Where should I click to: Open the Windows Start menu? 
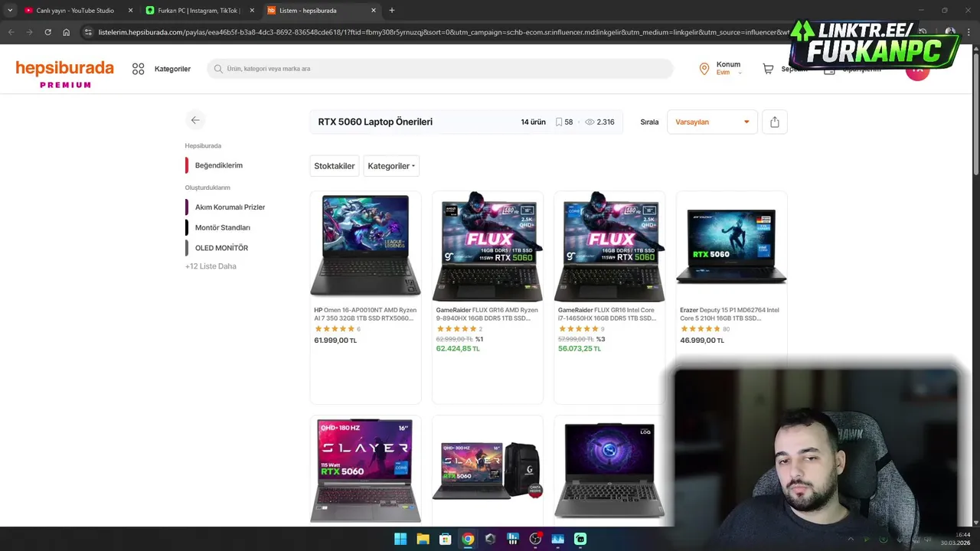pos(400,539)
